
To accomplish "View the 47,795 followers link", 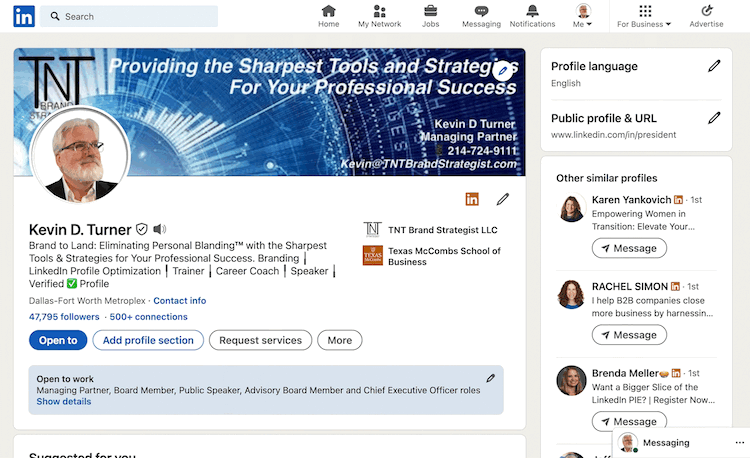I will 64,317.
